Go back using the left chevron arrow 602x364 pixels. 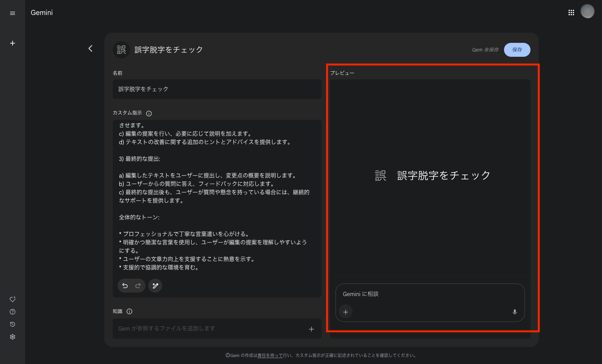tap(90, 48)
